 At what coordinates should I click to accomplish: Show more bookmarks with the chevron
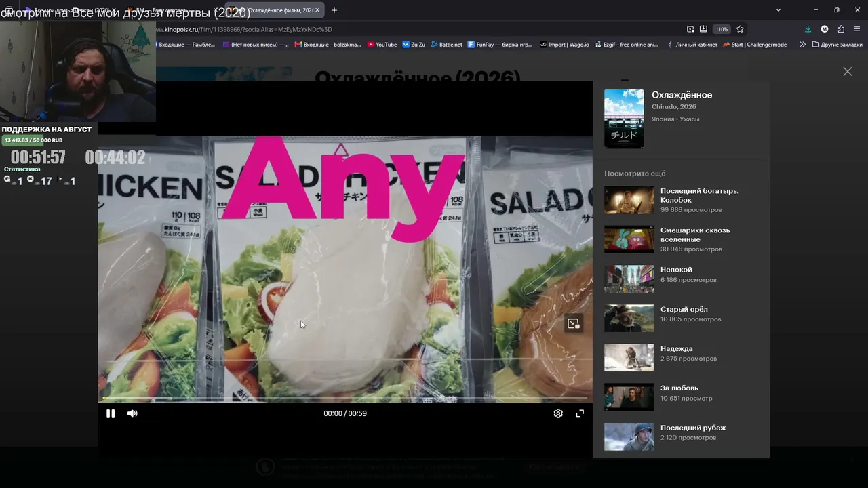coord(803,45)
